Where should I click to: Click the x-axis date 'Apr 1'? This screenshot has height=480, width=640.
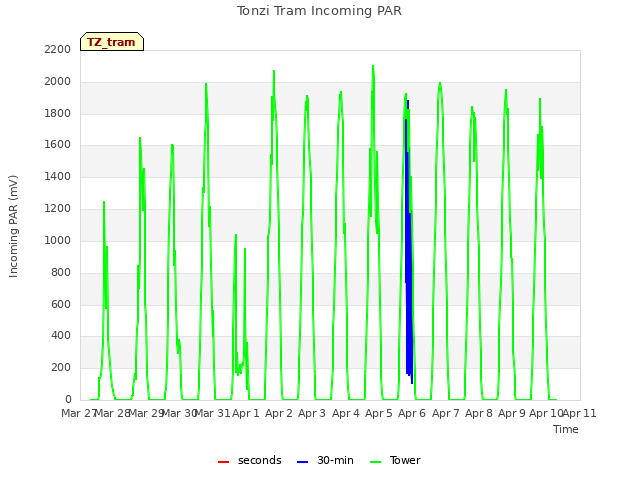(246, 413)
